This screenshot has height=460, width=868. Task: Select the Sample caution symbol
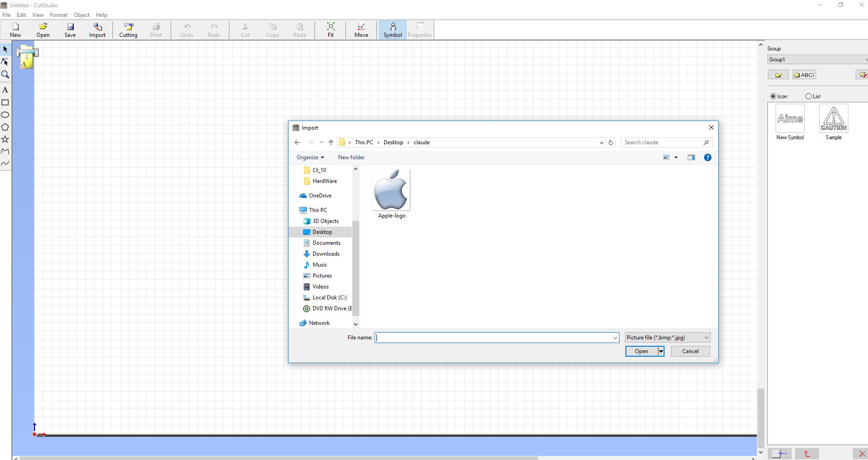click(833, 122)
